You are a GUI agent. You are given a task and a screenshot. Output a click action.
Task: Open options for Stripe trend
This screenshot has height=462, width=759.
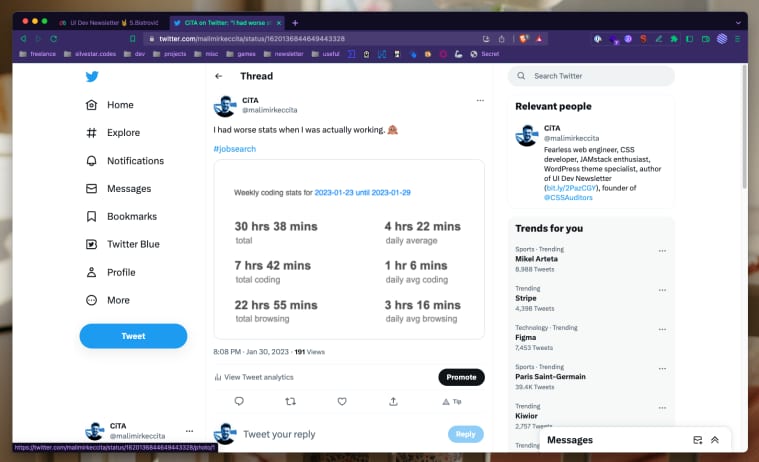pos(662,290)
